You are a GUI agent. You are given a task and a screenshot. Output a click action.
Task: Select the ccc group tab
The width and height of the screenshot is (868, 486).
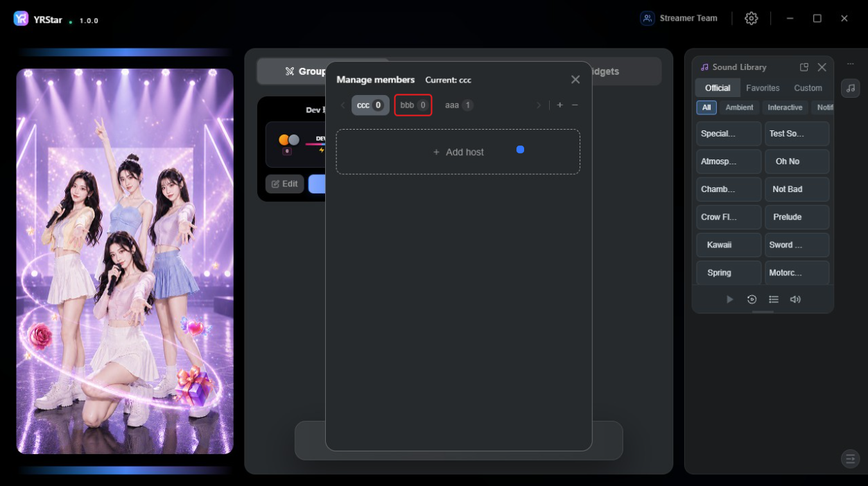(370, 105)
